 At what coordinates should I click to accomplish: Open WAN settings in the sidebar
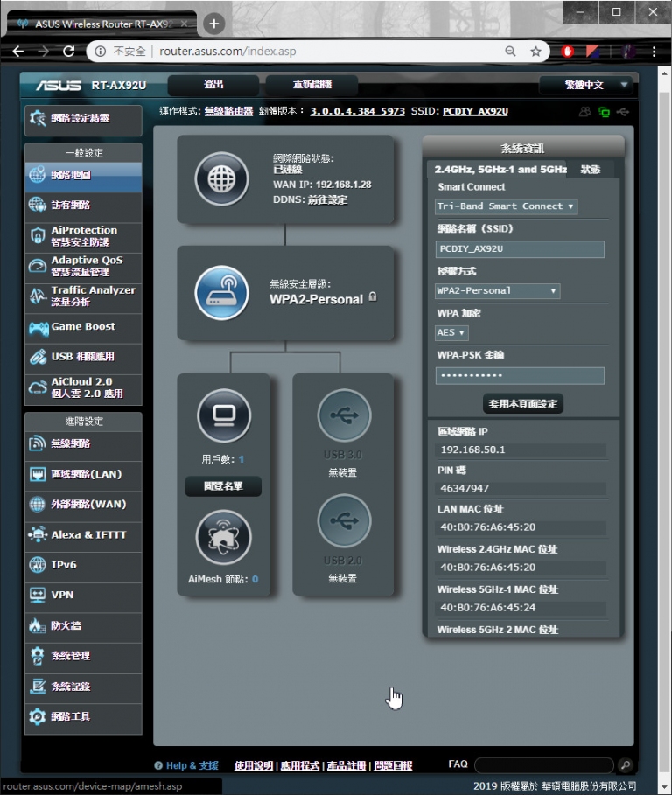83,505
